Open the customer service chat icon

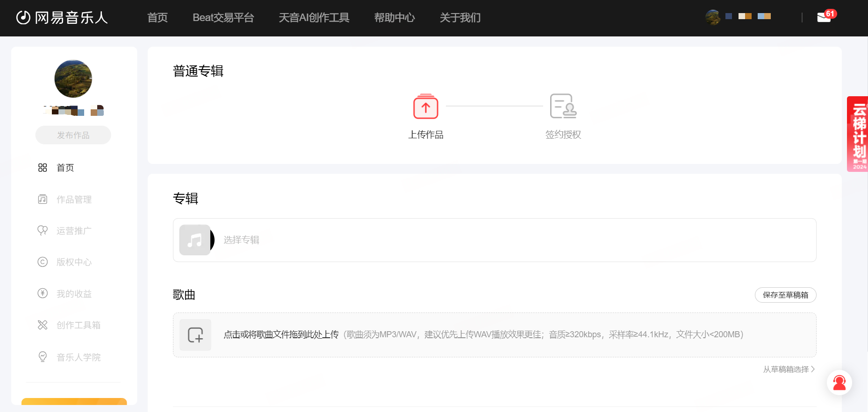[839, 383]
